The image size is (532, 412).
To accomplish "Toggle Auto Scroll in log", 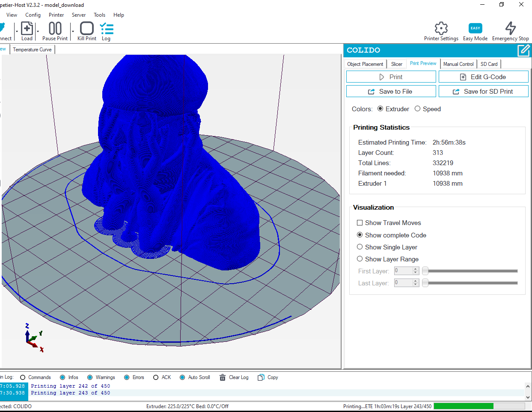I will (182, 377).
